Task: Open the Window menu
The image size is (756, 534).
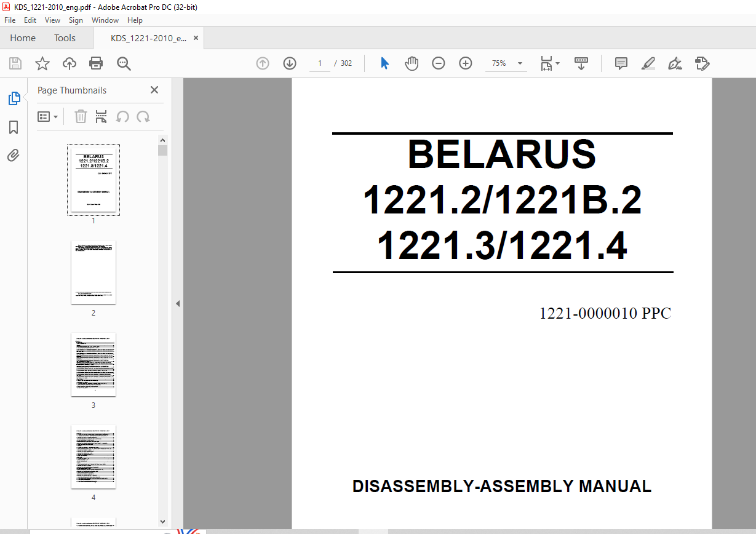Action: (x=105, y=20)
